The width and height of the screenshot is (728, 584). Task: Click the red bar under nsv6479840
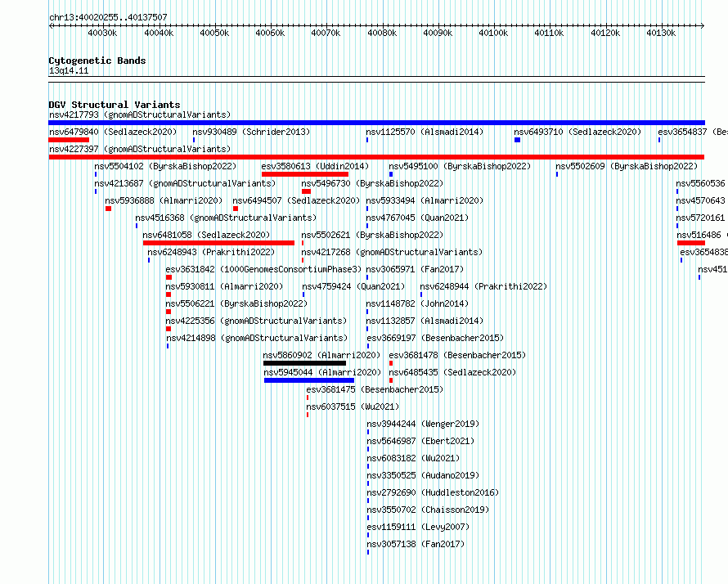point(69,140)
